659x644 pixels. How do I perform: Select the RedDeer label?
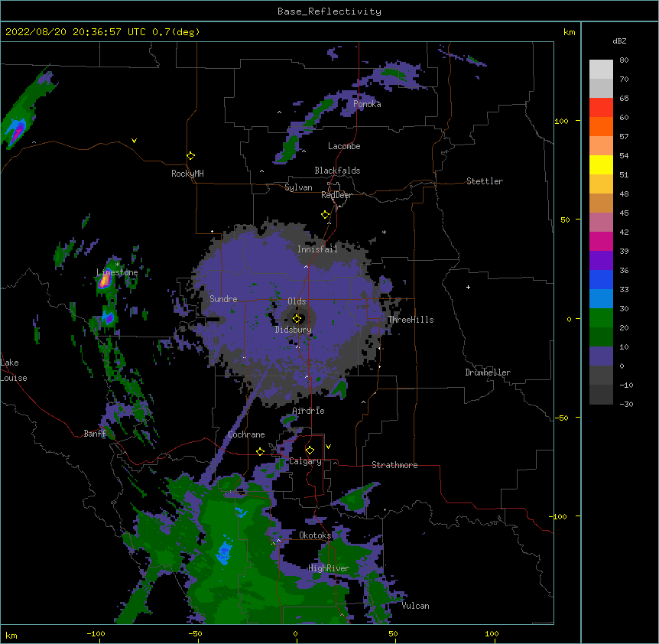(336, 195)
